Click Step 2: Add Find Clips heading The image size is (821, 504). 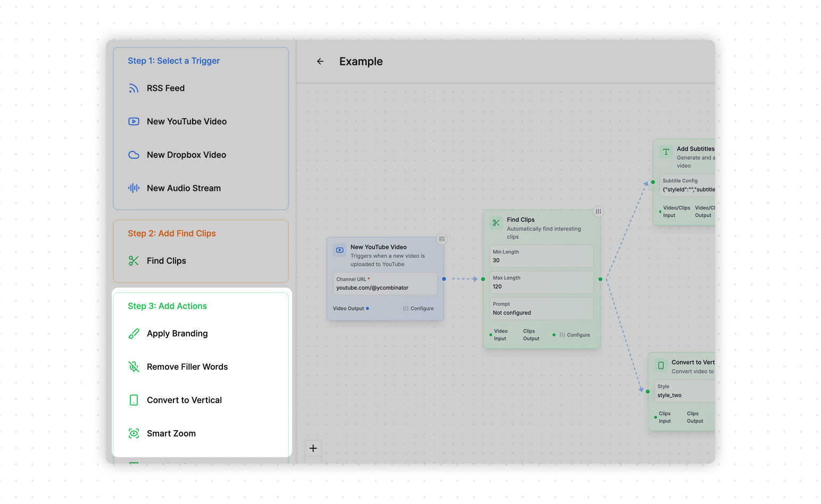click(172, 234)
